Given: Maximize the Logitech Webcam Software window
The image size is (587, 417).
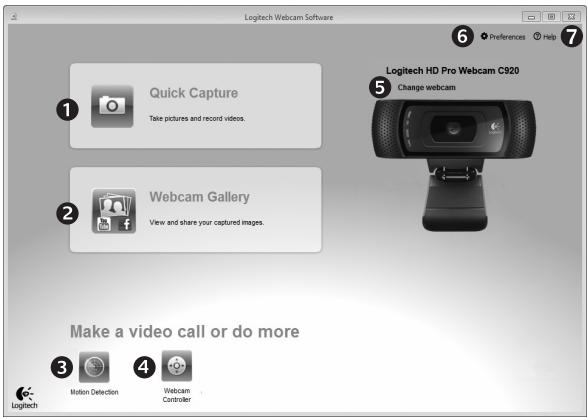Looking at the screenshot, I should coord(551,17).
